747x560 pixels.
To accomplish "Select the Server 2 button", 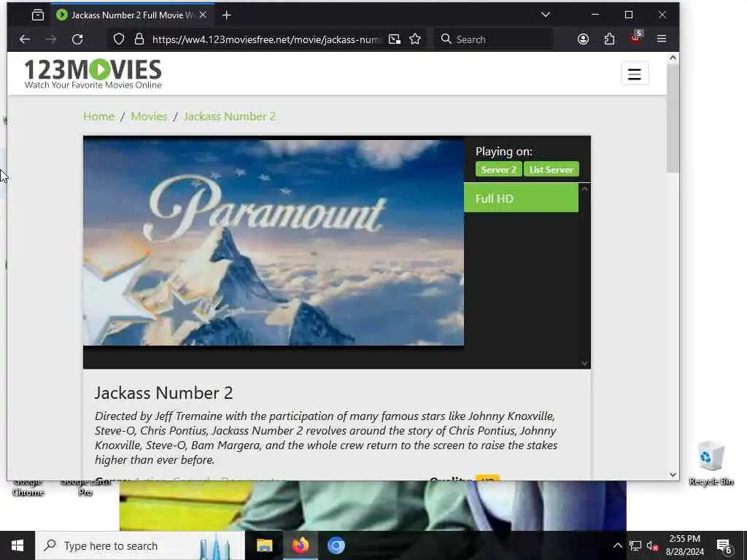I will click(498, 169).
